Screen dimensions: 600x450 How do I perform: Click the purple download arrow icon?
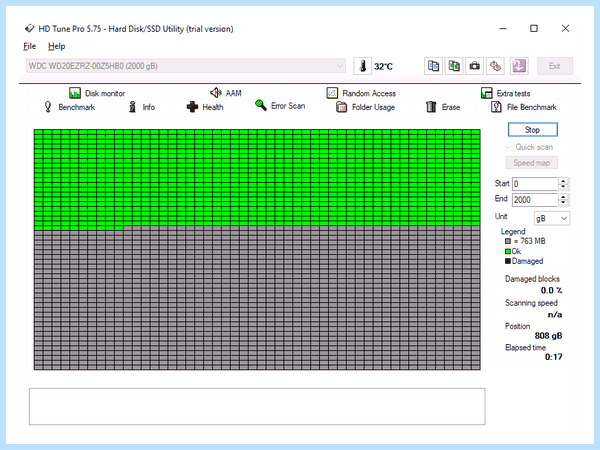[519, 66]
